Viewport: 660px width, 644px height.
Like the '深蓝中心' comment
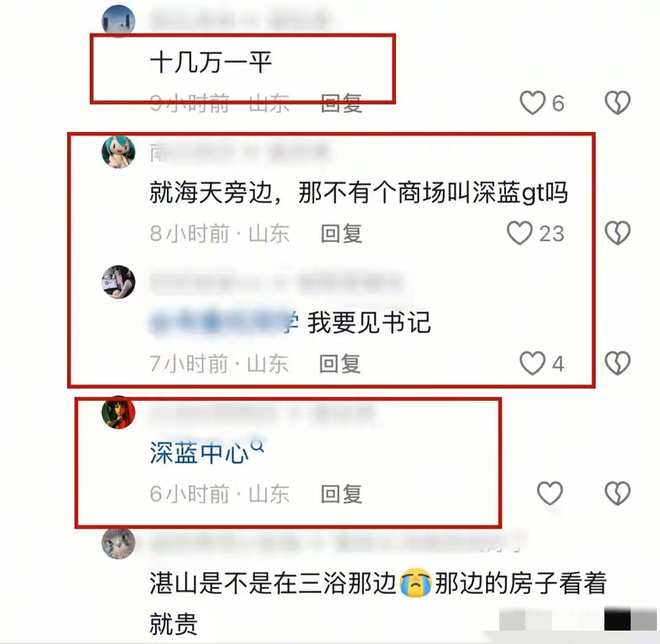550,493
